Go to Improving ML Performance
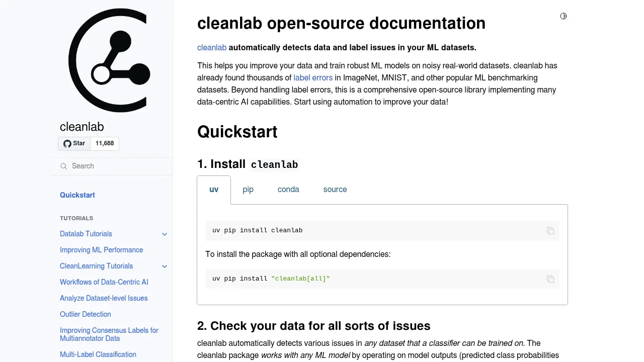 pyautogui.click(x=102, y=250)
